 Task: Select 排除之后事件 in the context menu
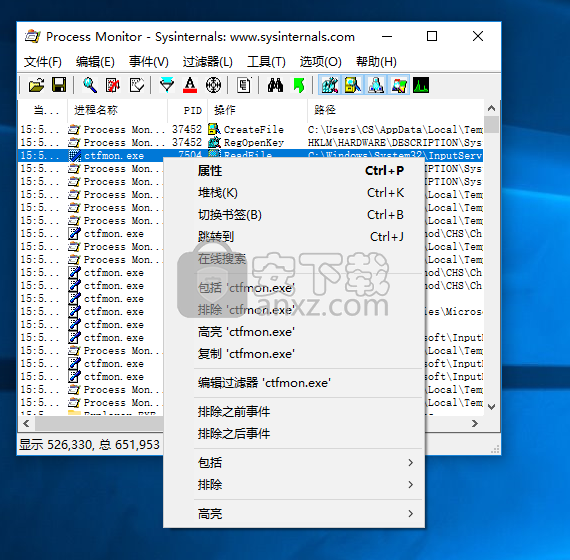coord(294,433)
